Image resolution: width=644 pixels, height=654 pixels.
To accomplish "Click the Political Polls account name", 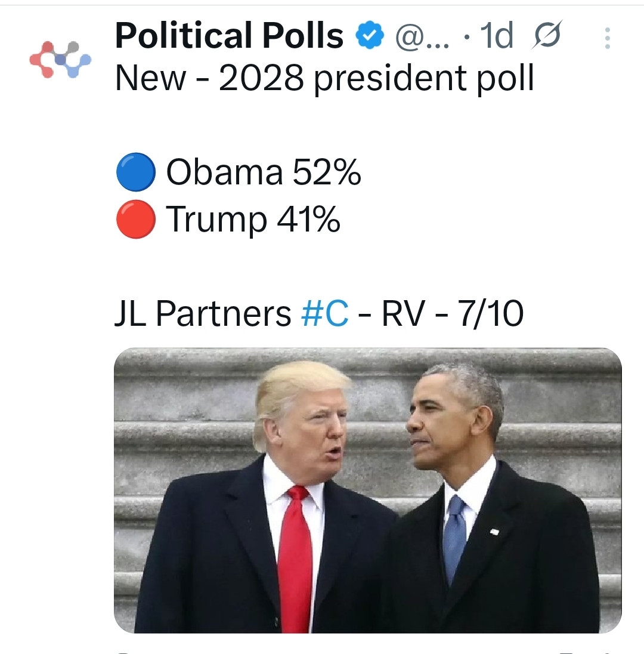I will (229, 36).
